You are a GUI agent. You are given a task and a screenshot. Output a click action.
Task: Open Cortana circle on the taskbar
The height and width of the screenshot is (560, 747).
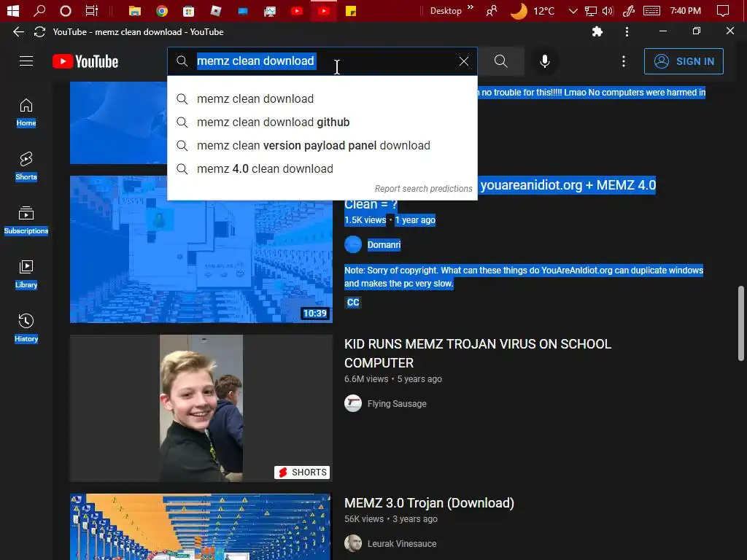[66, 10]
